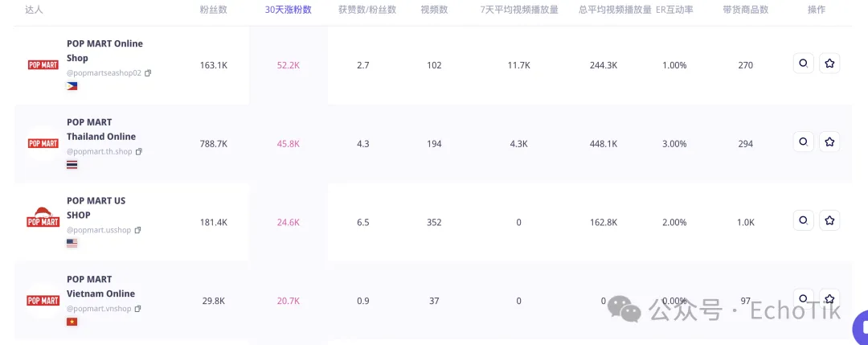Click 30-day growth value 52.2K
Viewport: 868px width, 345px height.
point(289,65)
